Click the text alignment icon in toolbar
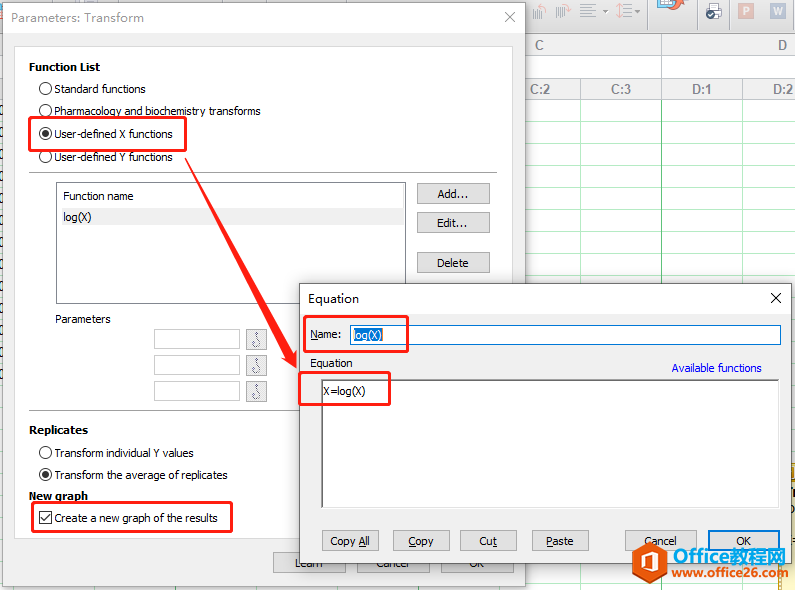The image size is (795, 590). 588,11
